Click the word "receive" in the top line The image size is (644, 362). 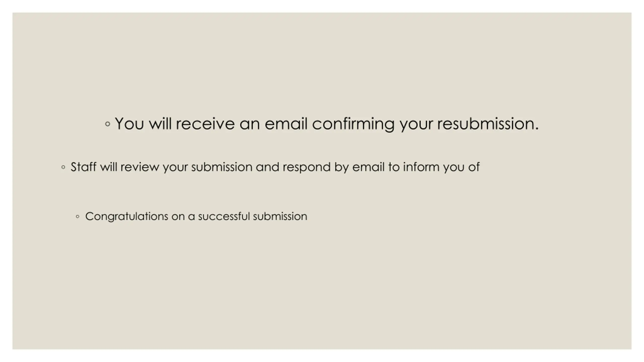point(205,124)
